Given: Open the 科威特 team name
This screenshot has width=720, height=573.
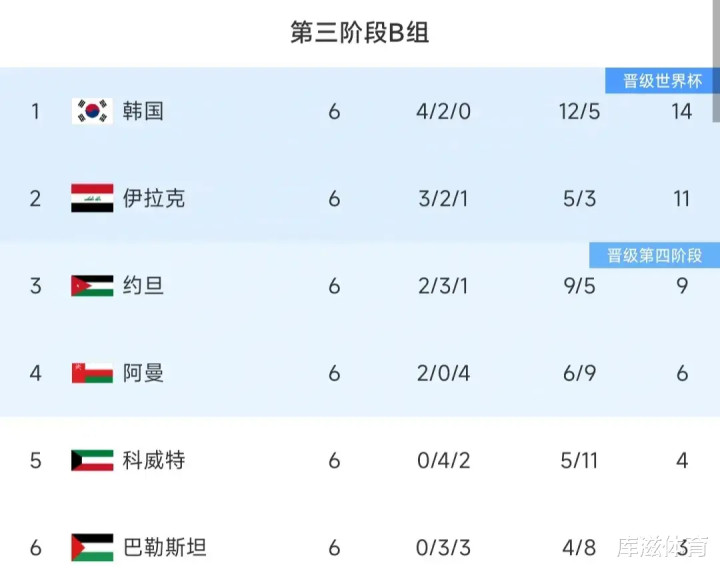Looking at the screenshot, I should point(154,460).
